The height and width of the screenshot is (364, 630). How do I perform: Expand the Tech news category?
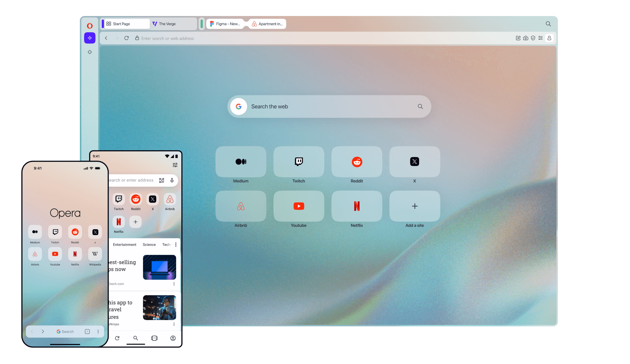pyautogui.click(x=166, y=244)
